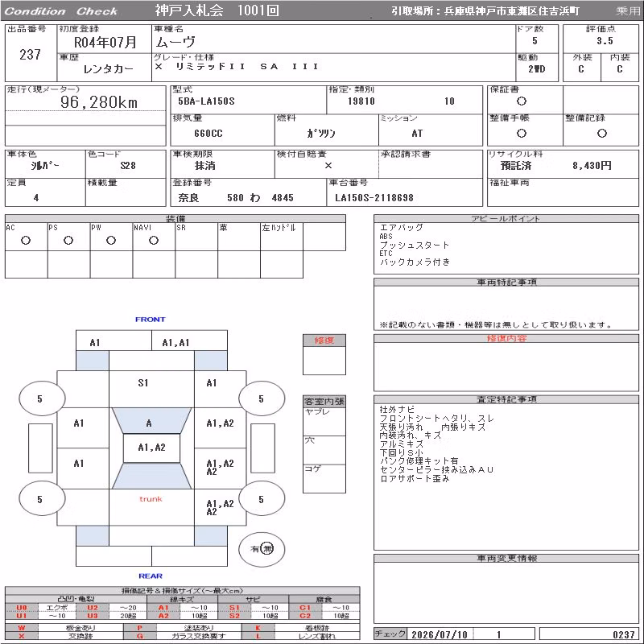Click the A mark on the windshield

[x=149, y=423]
